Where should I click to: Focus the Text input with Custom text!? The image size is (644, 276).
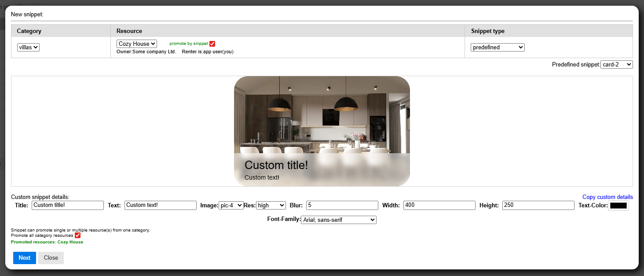(160, 205)
